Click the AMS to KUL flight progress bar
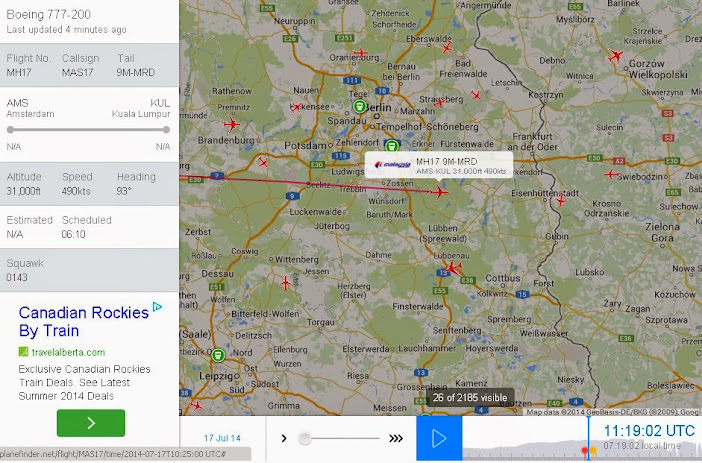Screen dimensions: 702x463 click(88, 130)
